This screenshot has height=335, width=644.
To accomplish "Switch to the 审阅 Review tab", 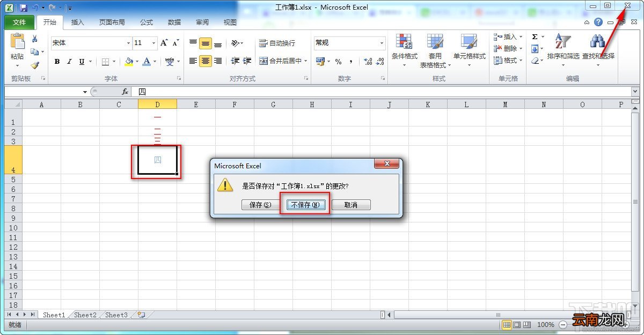I will [x=202, y=23].
